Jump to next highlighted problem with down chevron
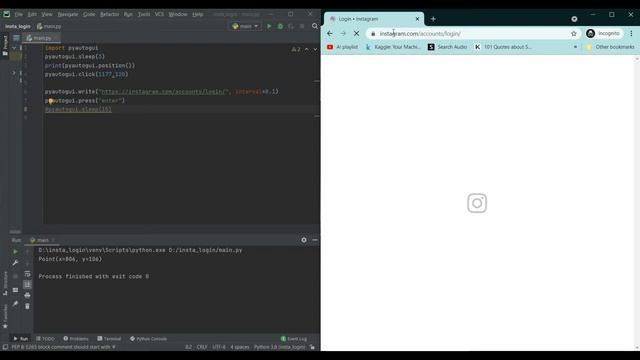Screen dimensions: 640x360 (315, 49)
